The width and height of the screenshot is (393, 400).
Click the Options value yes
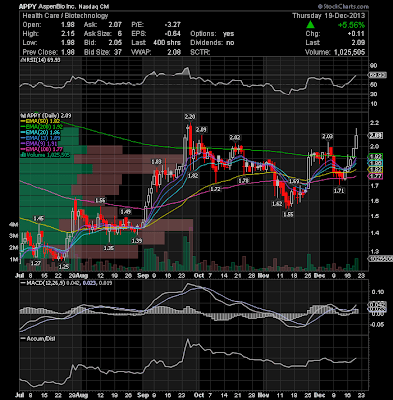228,34
